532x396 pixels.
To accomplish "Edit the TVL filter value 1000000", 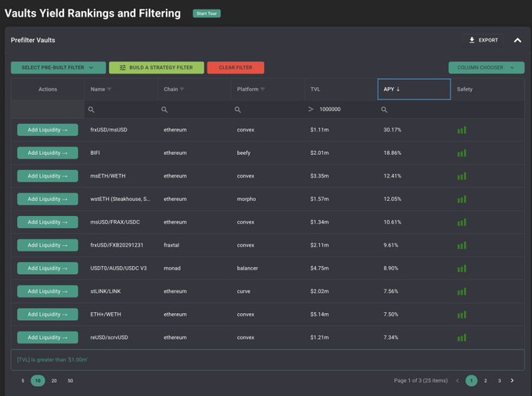I will (x=330, y=110).
